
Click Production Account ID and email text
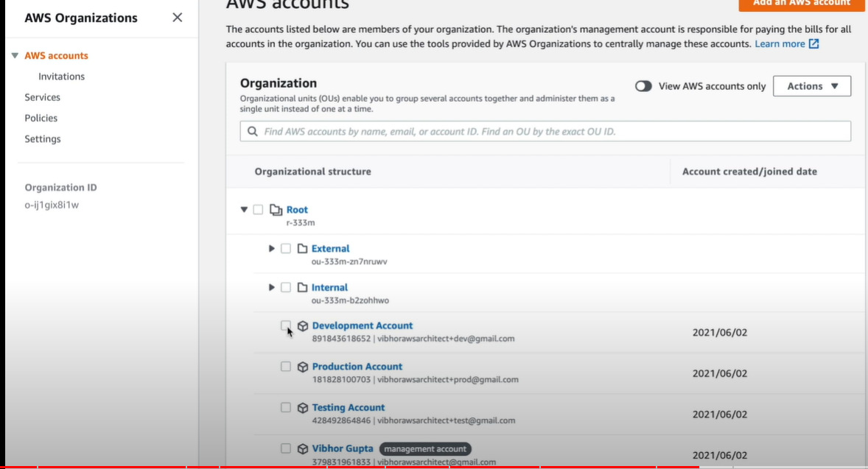pyautogui.click(x=415, y=379)
